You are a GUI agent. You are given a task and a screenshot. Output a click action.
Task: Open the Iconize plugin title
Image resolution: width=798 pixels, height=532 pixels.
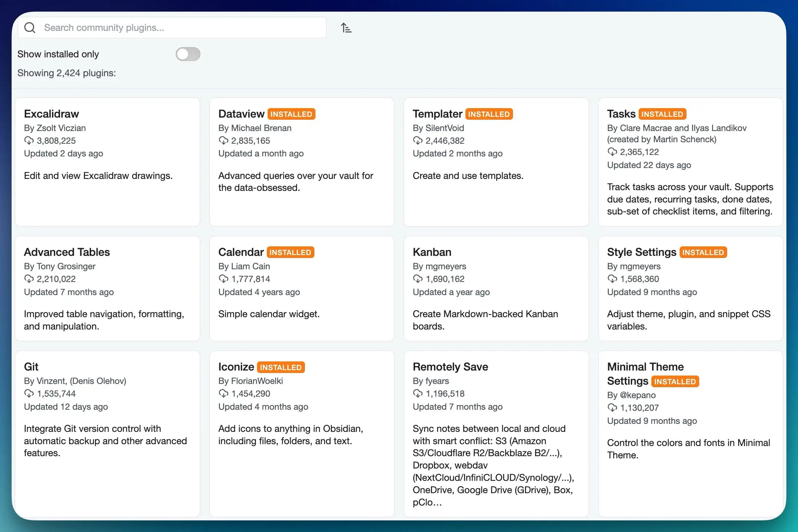point(236,367)
